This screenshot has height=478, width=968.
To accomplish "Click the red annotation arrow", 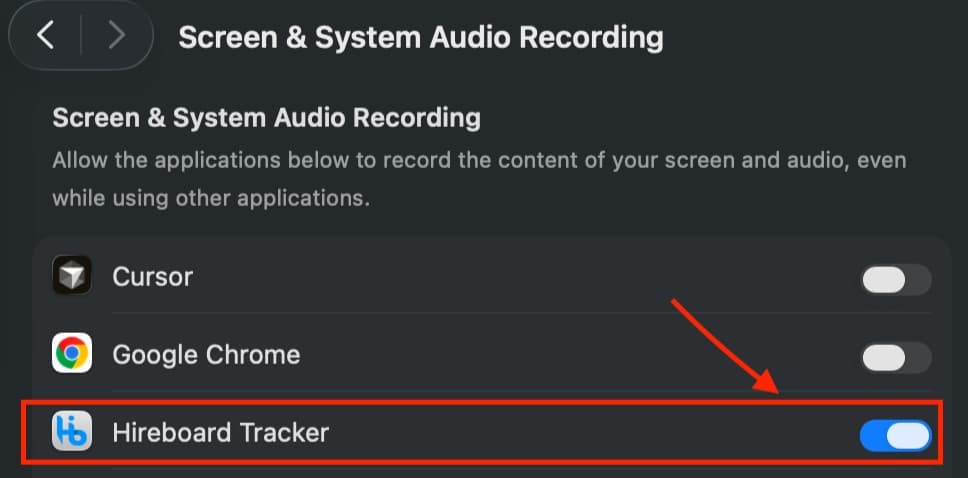I will (725, 345).
